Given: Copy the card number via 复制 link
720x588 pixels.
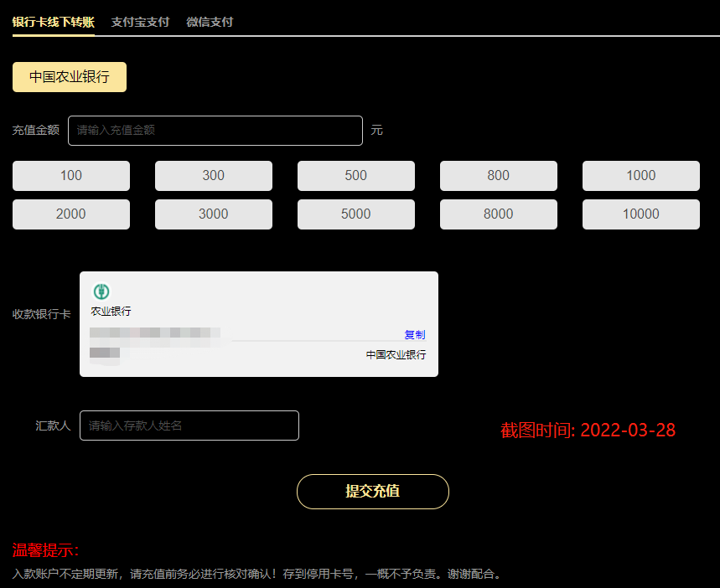Looking at the screenshot, I should pos(415,334).
